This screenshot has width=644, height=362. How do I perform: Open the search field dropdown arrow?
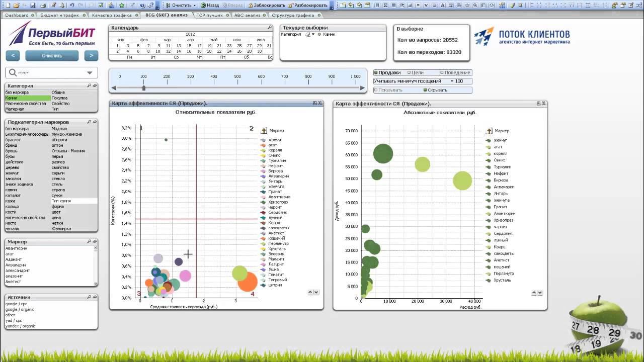pos(90,72)
